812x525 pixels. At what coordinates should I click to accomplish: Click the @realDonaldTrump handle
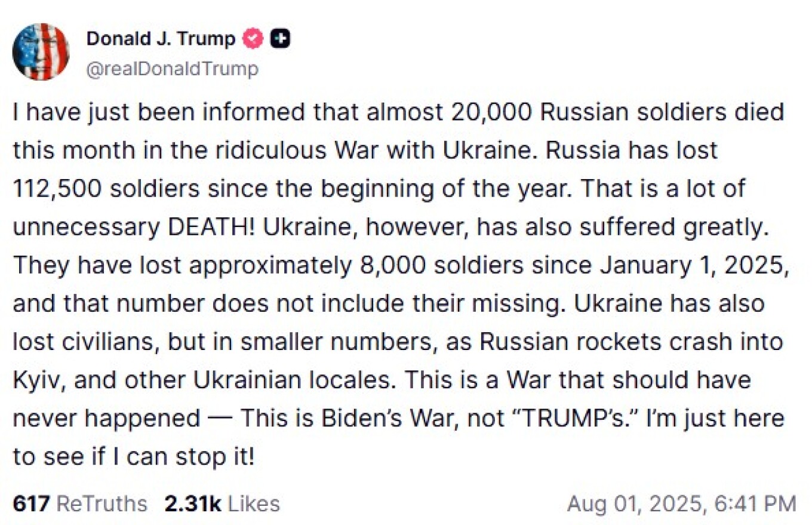coord(173,69)
